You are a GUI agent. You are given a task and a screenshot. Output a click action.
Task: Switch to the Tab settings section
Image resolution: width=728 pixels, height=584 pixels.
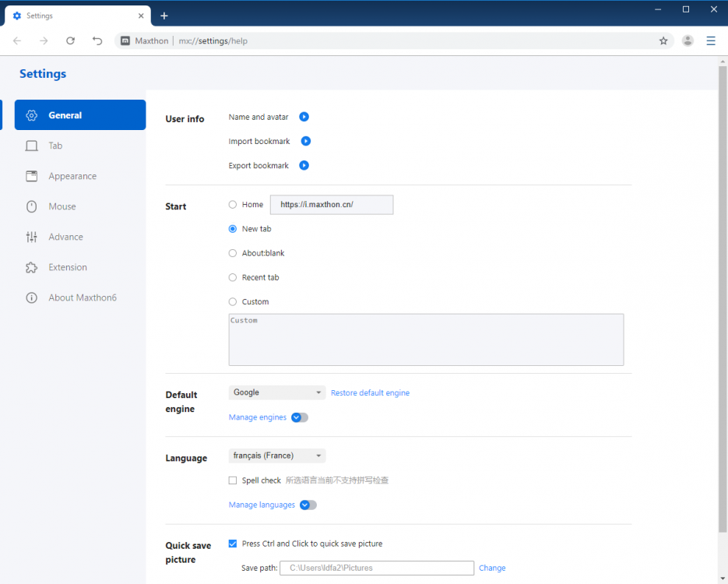(55, 146)
